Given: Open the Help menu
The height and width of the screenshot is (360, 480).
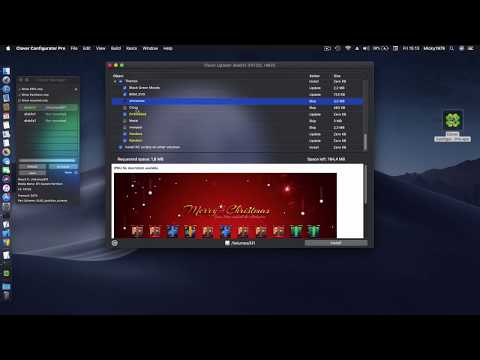Looking at the screenshot, I should 168,48.
